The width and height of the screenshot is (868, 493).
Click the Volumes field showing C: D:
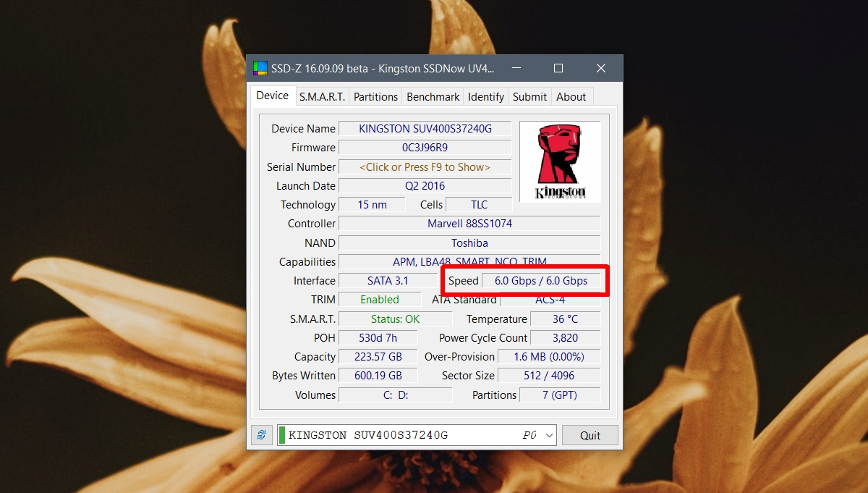coord(396,395)
